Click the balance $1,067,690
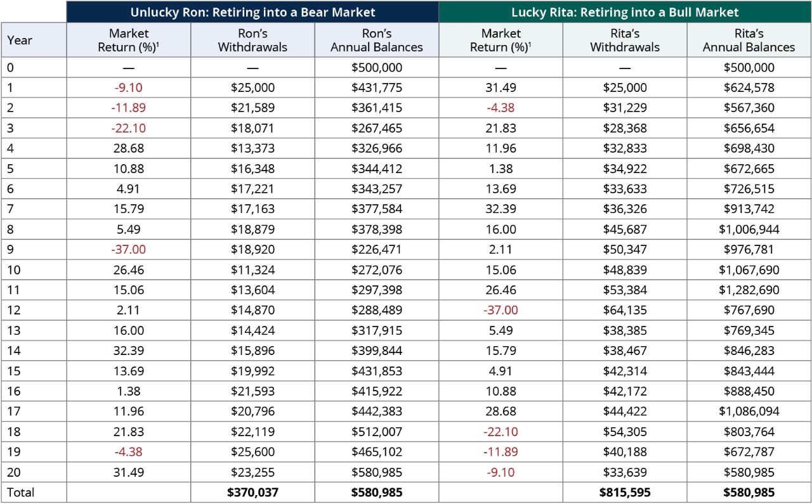 coord(749,269)
